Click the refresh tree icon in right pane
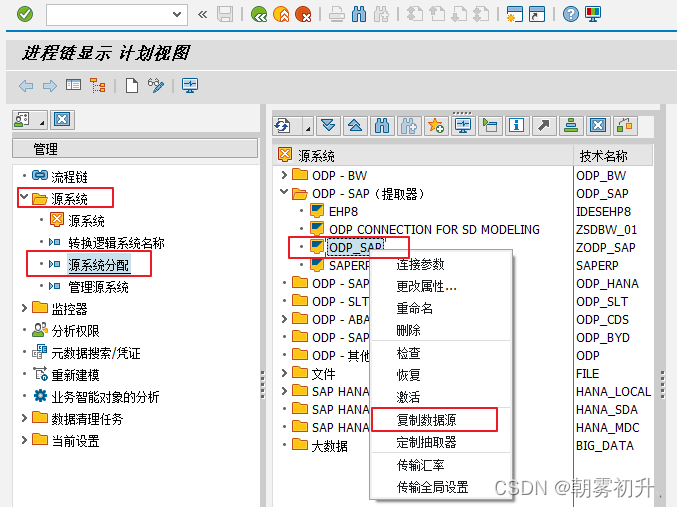 (x=283, y=126)
